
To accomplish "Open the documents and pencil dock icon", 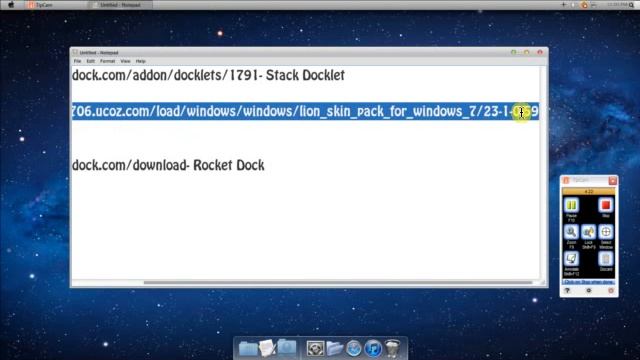I will tap(267, 348).
